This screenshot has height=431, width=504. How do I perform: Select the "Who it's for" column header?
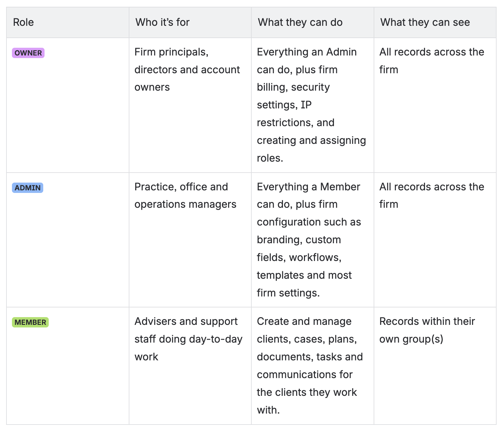(x=162, y=22)
